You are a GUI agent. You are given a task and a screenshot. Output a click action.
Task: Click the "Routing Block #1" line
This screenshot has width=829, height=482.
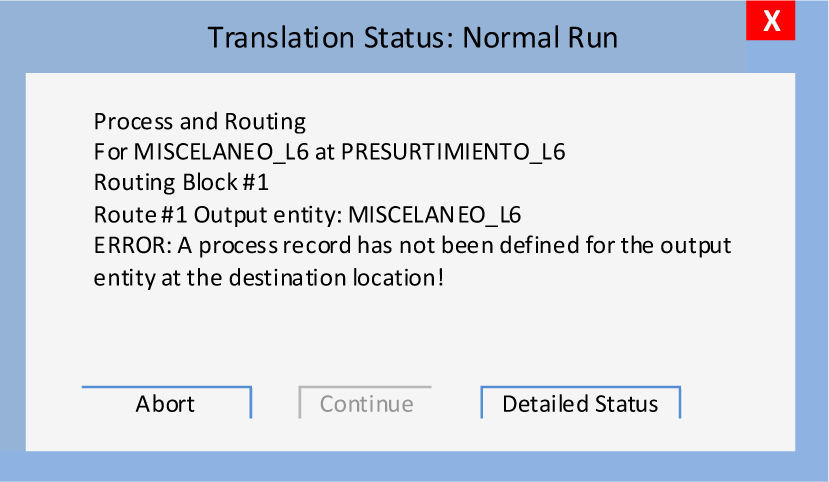(x=181, y=184)
